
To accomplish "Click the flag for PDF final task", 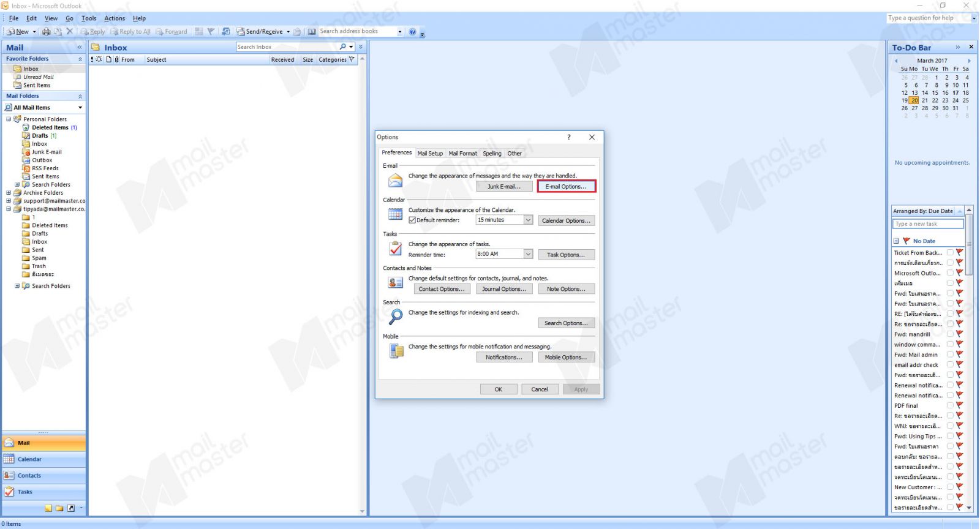I will click(959, 405).
